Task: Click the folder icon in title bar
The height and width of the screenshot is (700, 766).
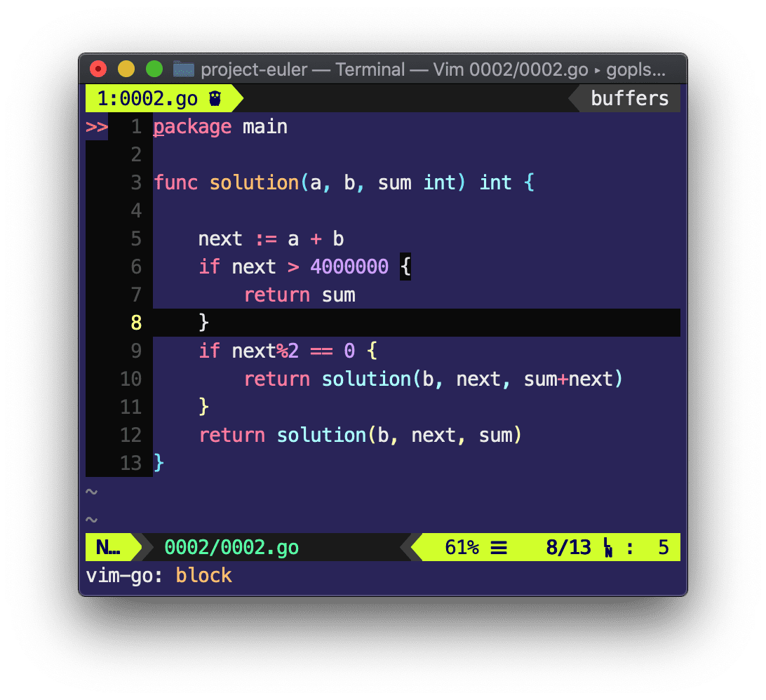Action: (x=184, y=69)
